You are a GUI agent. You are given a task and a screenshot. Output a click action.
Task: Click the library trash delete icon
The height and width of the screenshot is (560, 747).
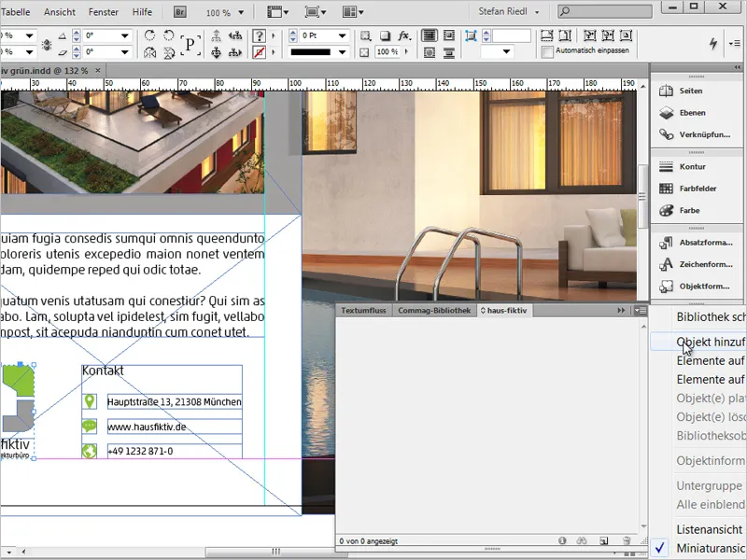pos(627,540)
